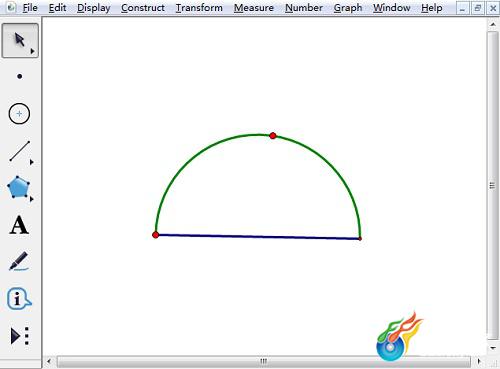The height and width of the screenshot is (369, 500).
Task: Open the Information tool
Action: [x=19, y=298]
